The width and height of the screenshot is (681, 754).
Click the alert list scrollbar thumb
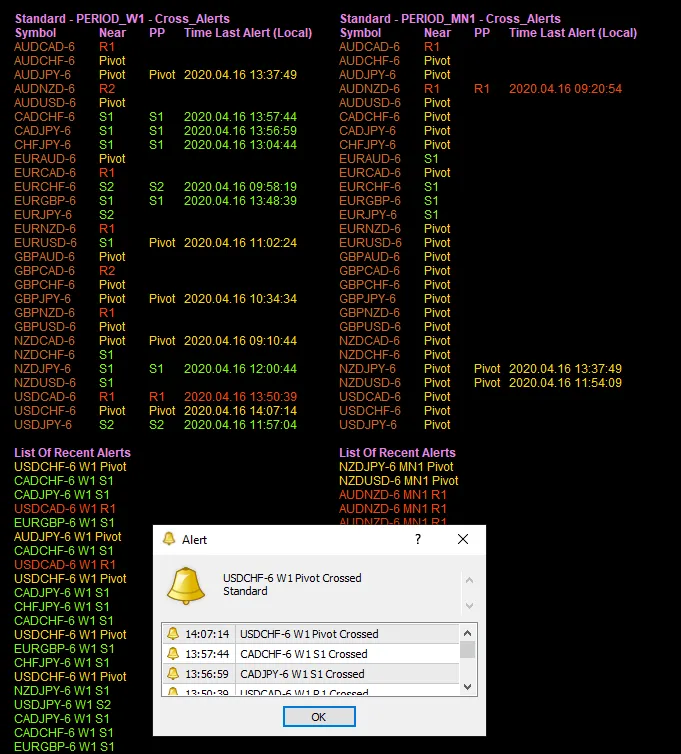click(467, 650)
